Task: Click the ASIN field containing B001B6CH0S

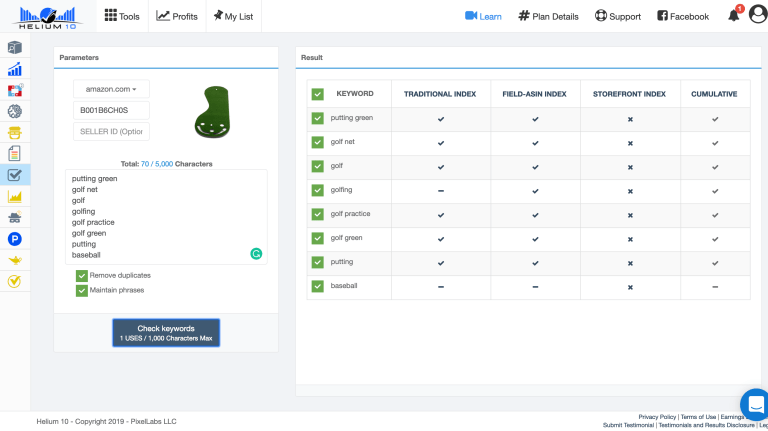Action: click(111, 110)
